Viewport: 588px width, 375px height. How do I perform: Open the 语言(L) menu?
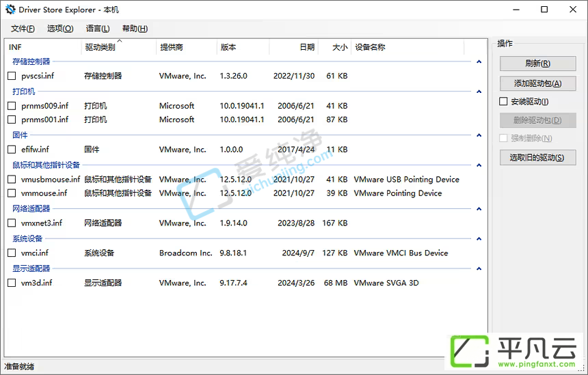pos(98,29)
